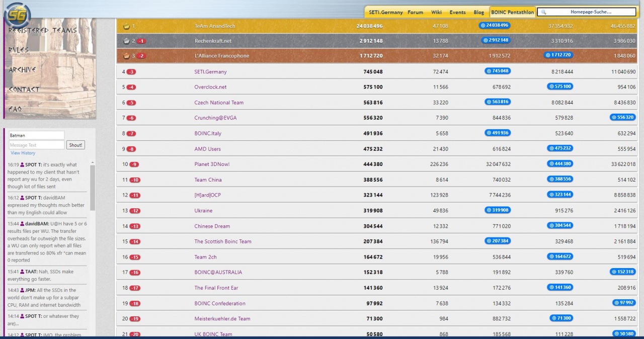
Task: Open the Chinese Dream team link
Action: point(212,226)
